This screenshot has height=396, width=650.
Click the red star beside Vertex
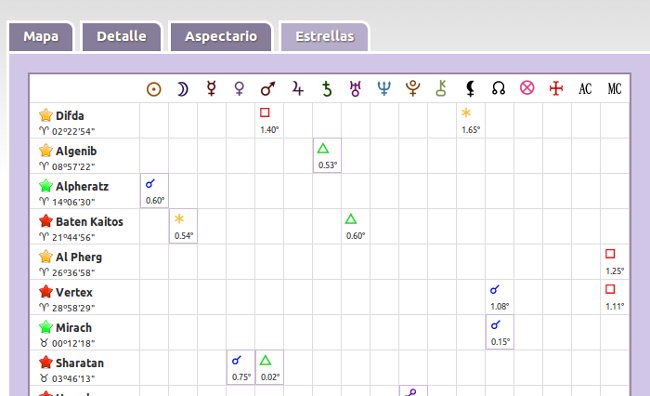(x=46, y=292)
